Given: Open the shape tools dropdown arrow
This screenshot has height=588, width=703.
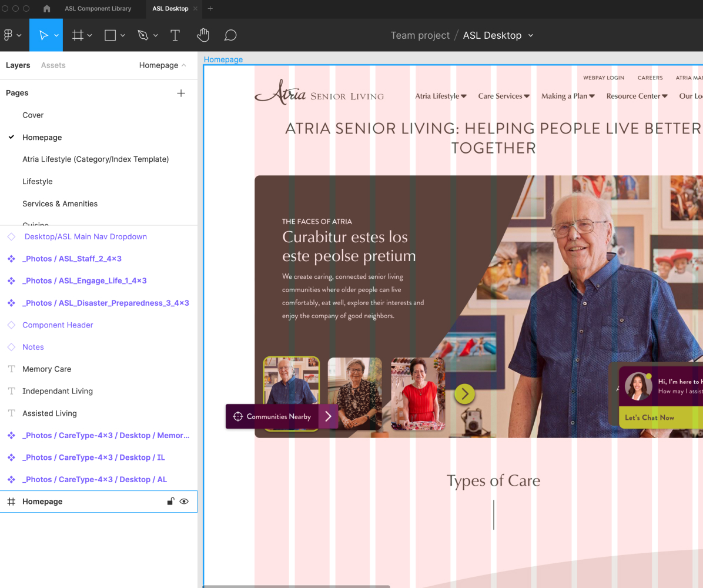Looking at the screenshot, I should click(122, 35).
